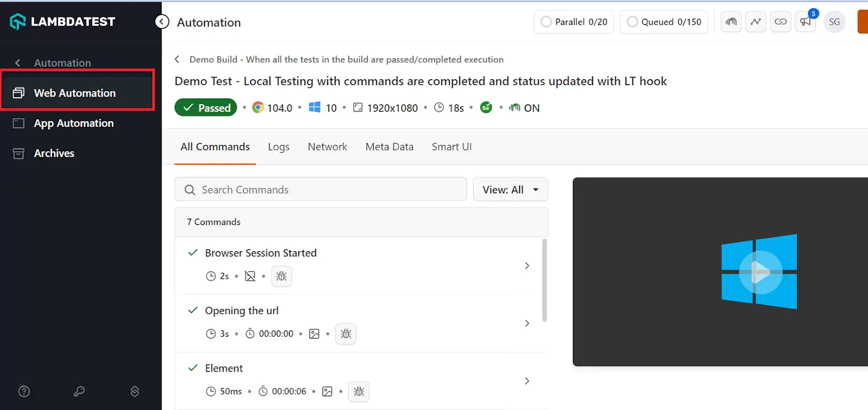This screenshot has width=868, height=410.
Task: Click the no-screenshot icon for Browser Session Started
Action: pos(250,276)
